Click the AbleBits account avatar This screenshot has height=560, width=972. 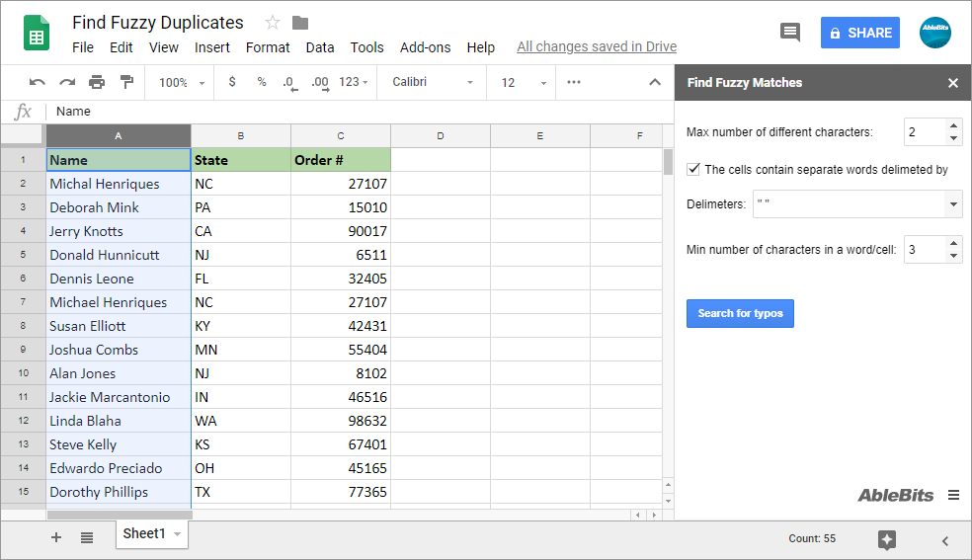[934, 33]
